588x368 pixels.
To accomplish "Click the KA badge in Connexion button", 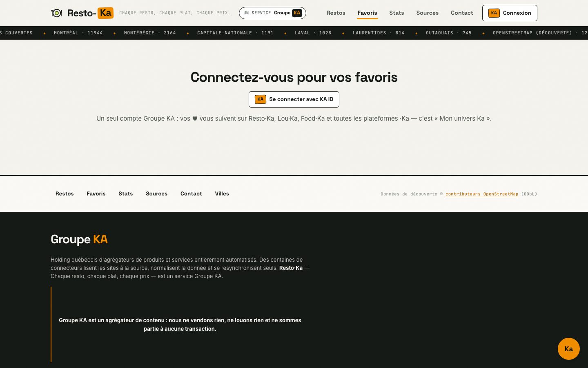I will [x=494, y=13].
